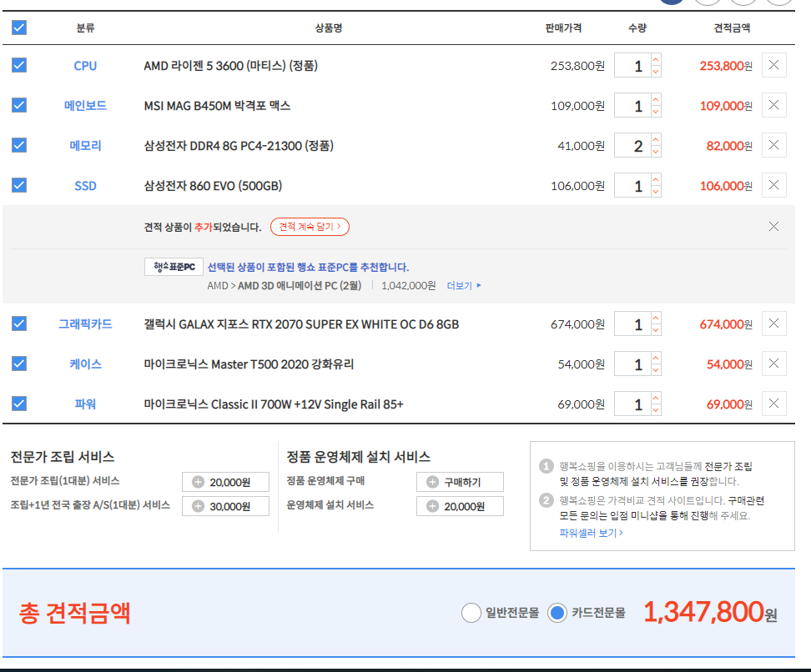The image size is (811, 672).
Task: Increase 메모리 quantity with up arrow
Action: tap(656, 139)
